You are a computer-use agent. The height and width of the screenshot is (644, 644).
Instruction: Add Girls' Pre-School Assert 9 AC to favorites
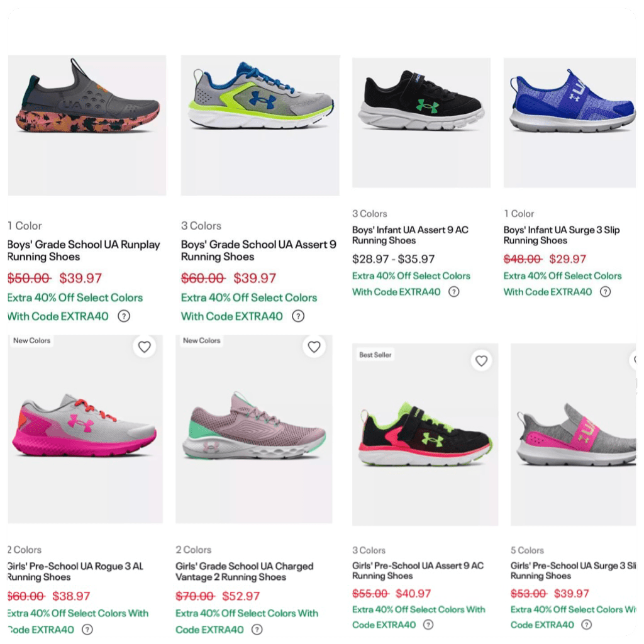[x=481, y=360]
